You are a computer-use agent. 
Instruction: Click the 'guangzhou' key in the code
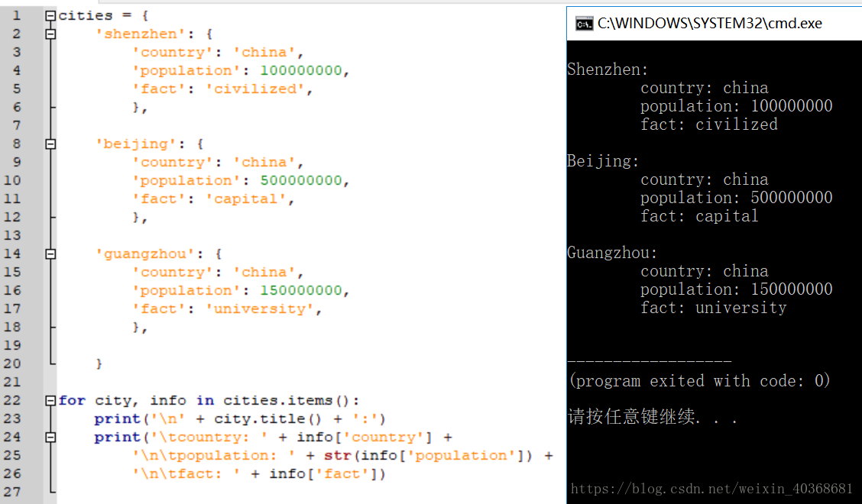[x=145, y=254]
